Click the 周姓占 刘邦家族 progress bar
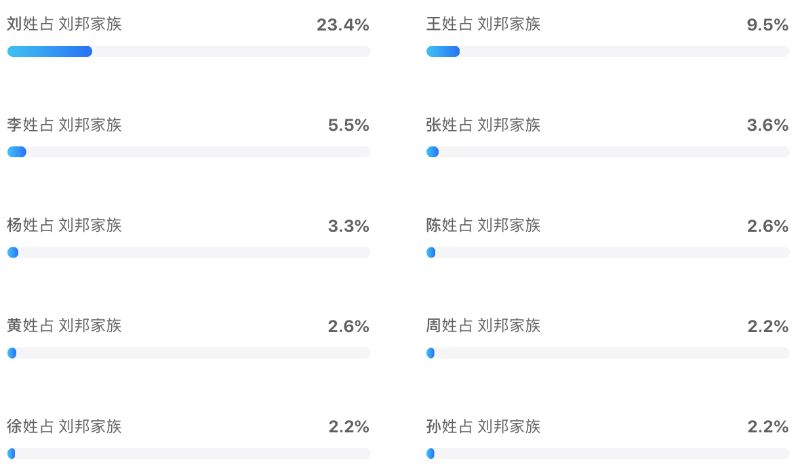This screenshot has height=471, width=800. 608,353
